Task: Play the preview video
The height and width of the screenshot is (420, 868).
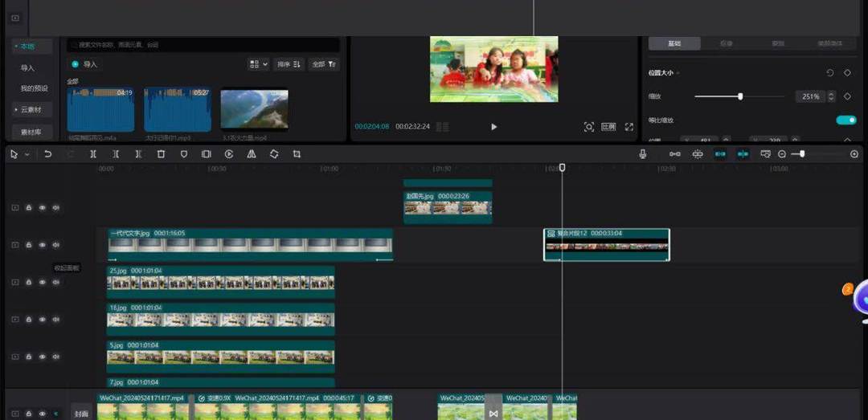Action: click(x=493, y=127)
